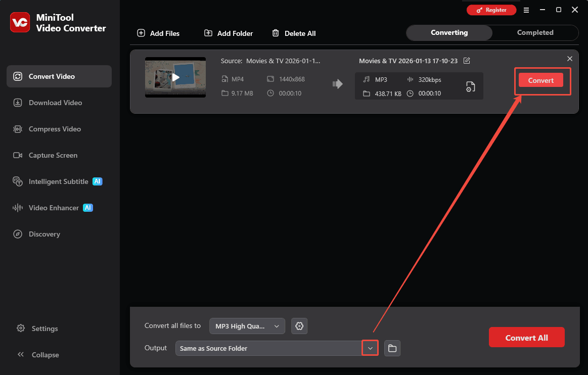Open the Settings page
The height and width of the screenshot is (375, 588).
point(37,329)
